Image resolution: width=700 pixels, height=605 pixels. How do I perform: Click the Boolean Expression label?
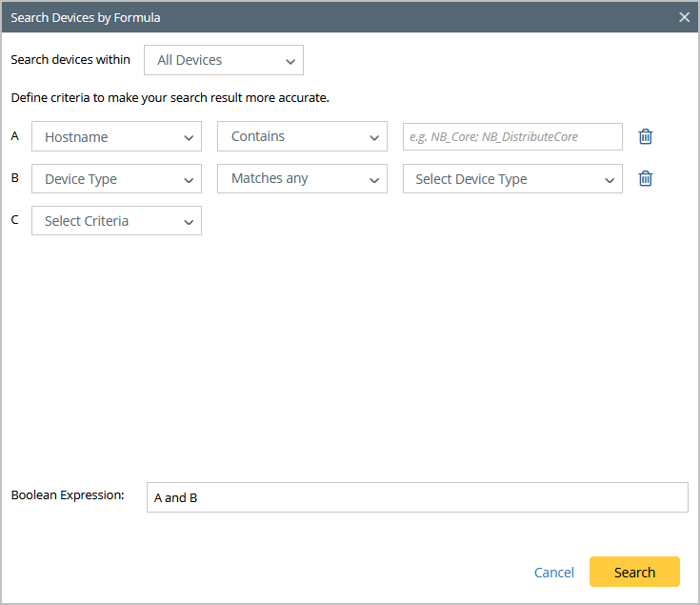coord(68,495)
